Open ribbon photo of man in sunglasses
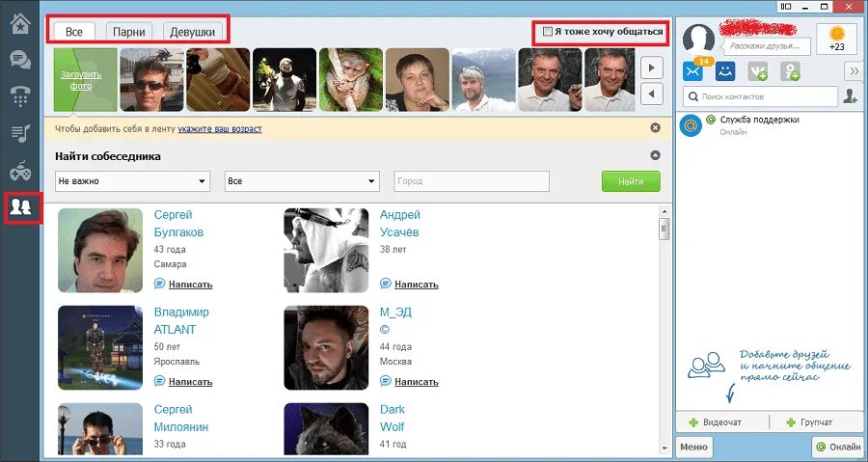This screenshot has width=868, height=462. point(151,80)
